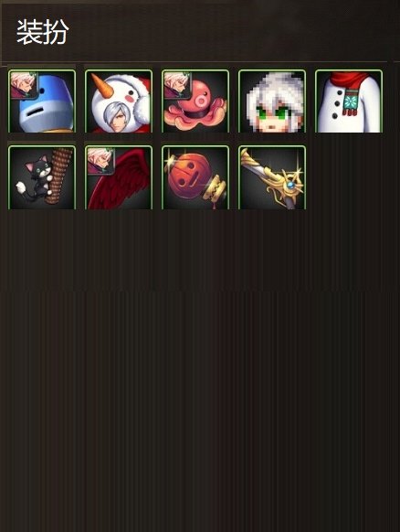400x532 pixels.
Task: Click the carrot nose on snowman hat
Action: point(100,86)
